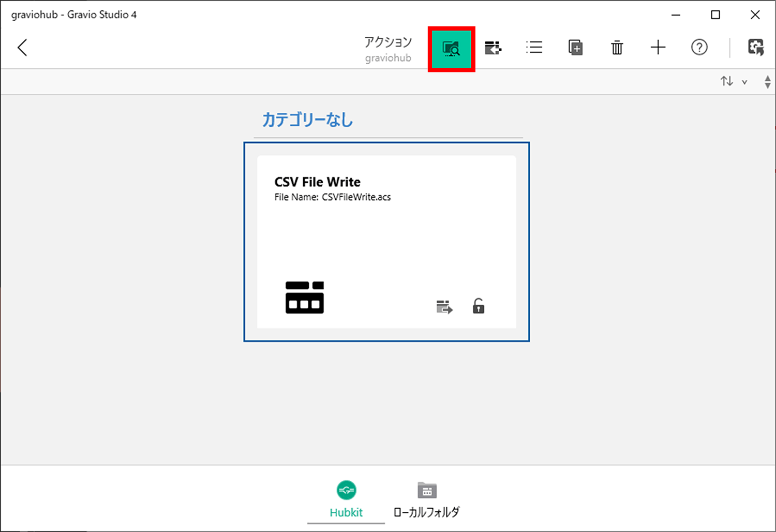
Task: Click the sort order arrows icon
Action: coord(727,81)
